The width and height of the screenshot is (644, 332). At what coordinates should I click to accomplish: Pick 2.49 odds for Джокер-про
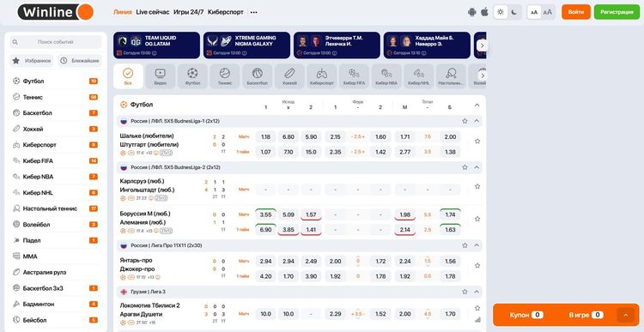coord(311,261)
